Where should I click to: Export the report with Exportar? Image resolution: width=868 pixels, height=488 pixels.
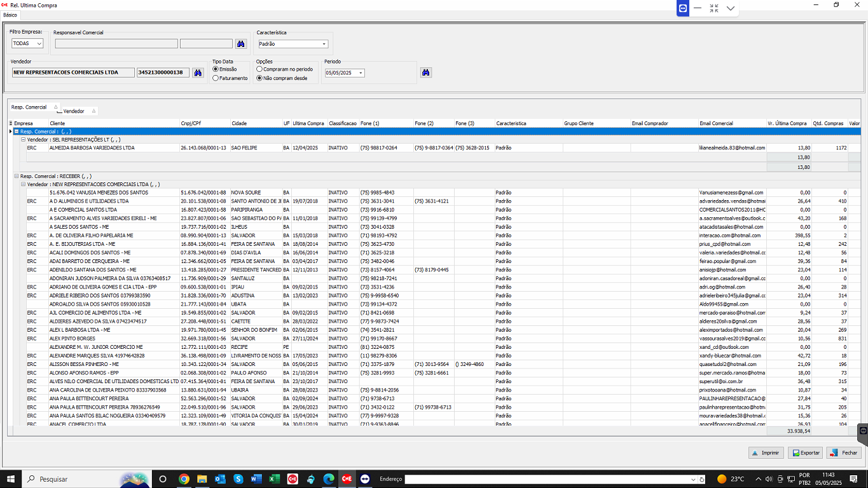click(805, 453)
